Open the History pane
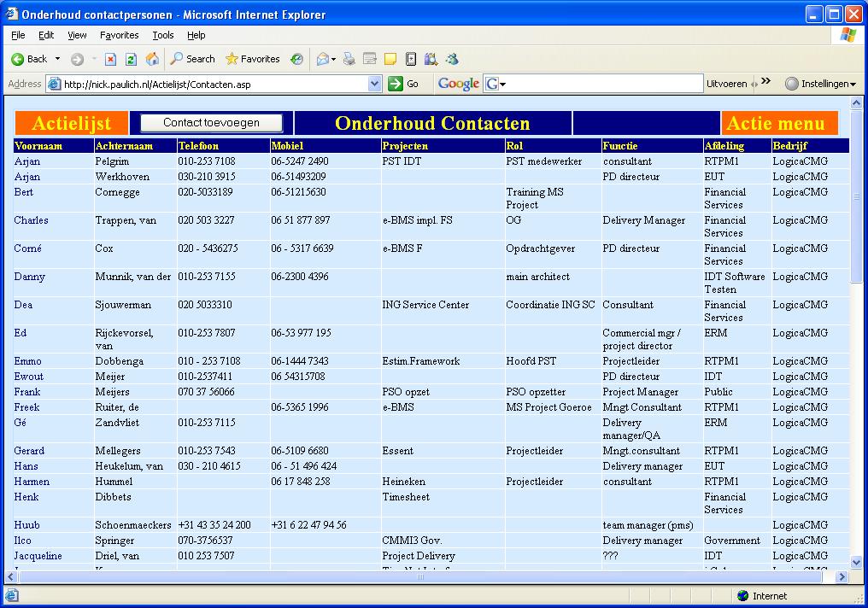 pos(297,59)
